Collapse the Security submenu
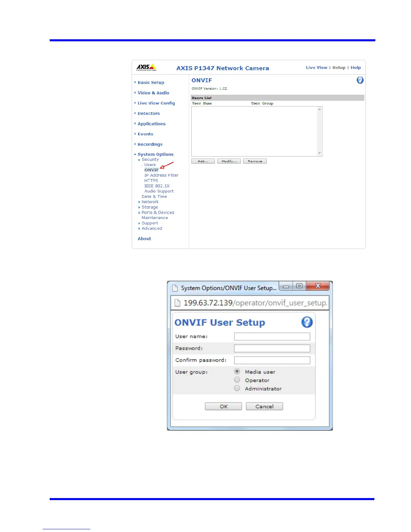 click(150, 160)
